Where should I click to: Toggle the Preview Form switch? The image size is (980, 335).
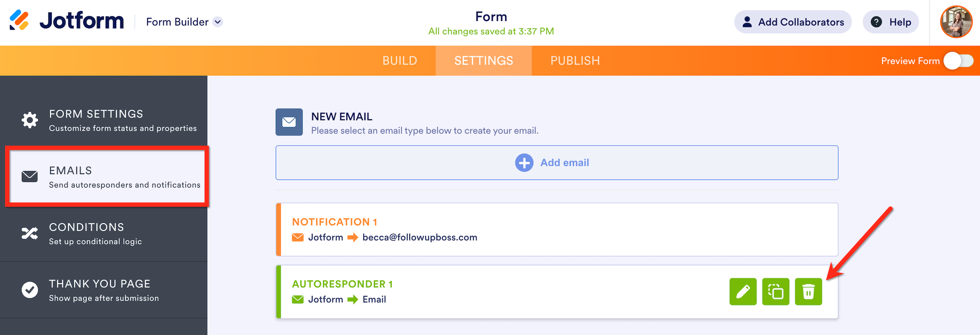point(958,61)
